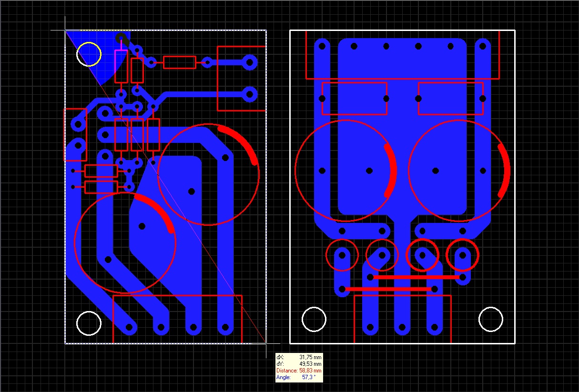Select the large central copper pour on right board

(x=402, y=126)
